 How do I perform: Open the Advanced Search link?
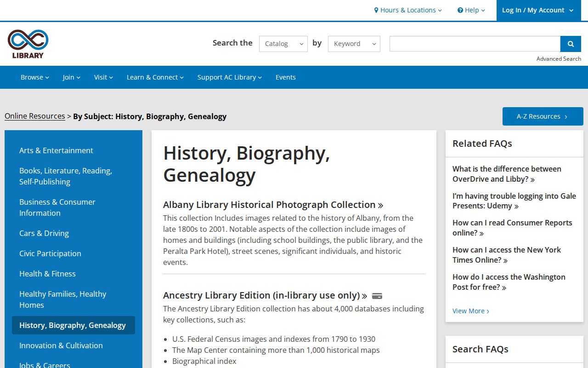tap(559, 59)
